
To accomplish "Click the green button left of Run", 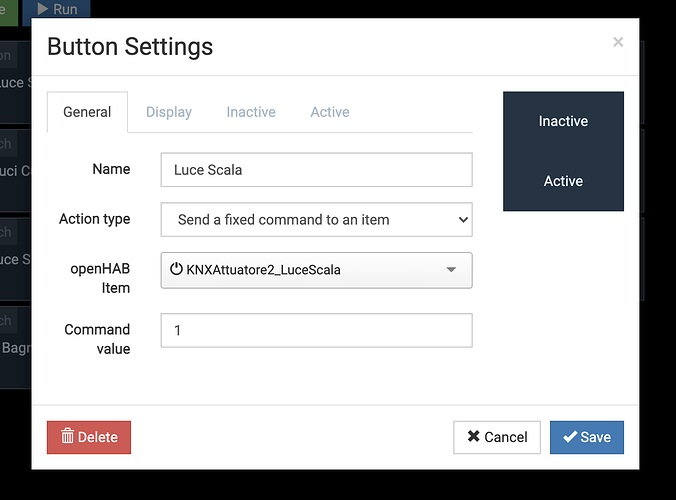I will pos(8,9).
